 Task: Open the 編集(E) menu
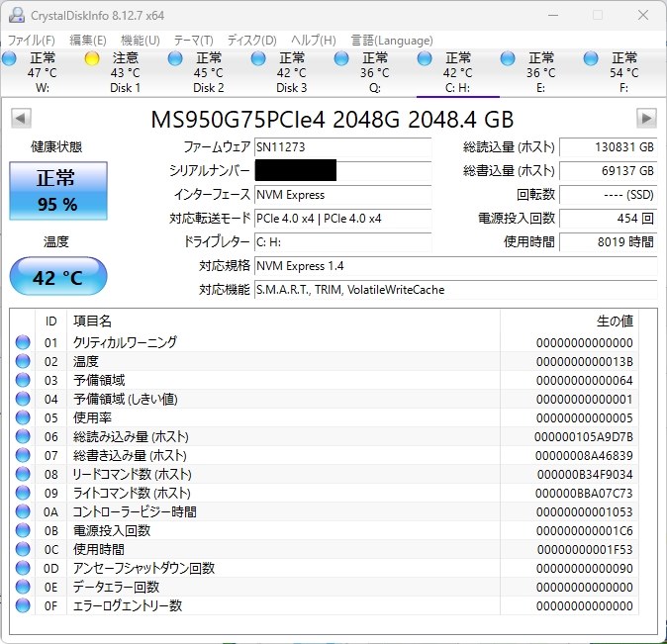pos(88,41)
